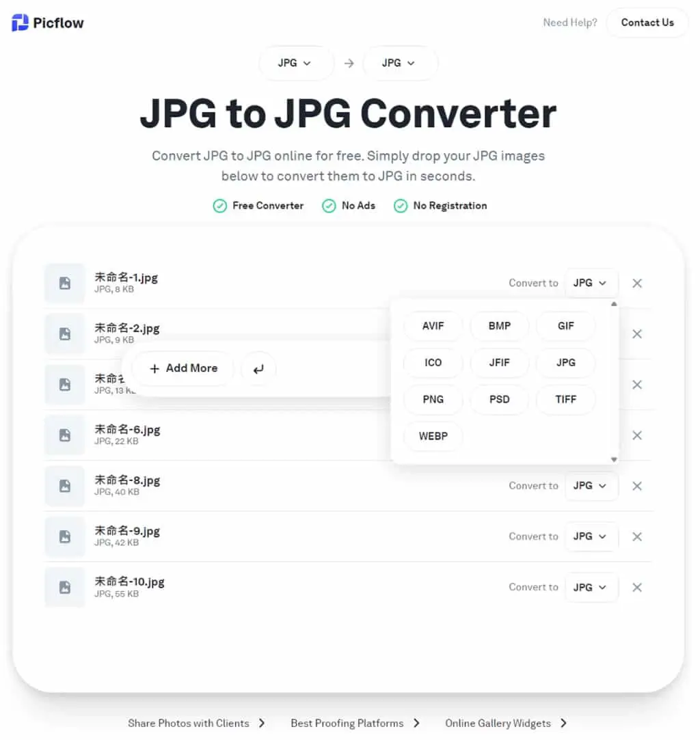Open the target format JPG dropdown
This screenshot has width=700, height=740.
point(399,64)
